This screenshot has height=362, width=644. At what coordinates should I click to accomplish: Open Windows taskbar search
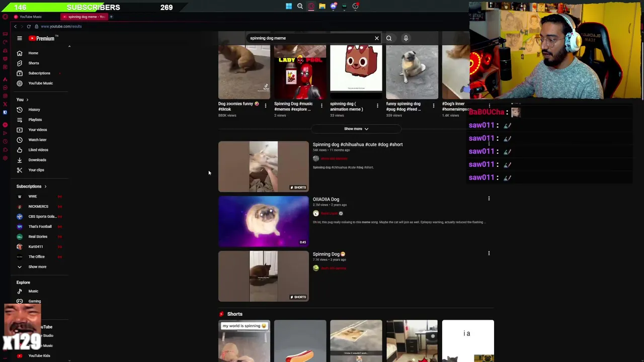(300, 7)
